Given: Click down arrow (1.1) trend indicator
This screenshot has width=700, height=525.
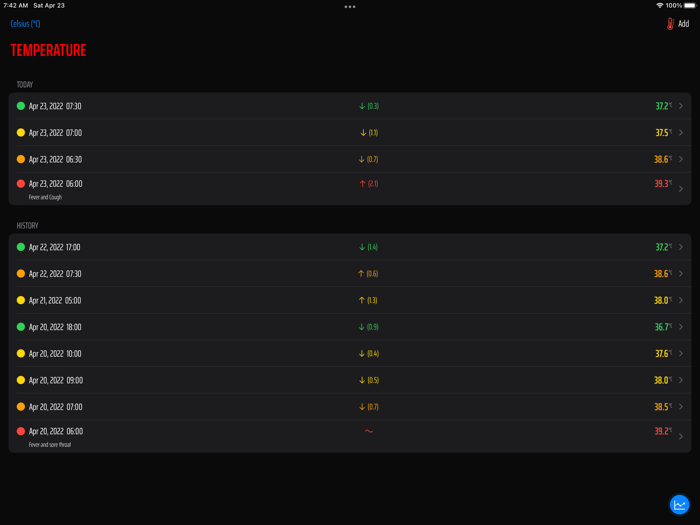Looking at the screenshot, I should point(369,133).
